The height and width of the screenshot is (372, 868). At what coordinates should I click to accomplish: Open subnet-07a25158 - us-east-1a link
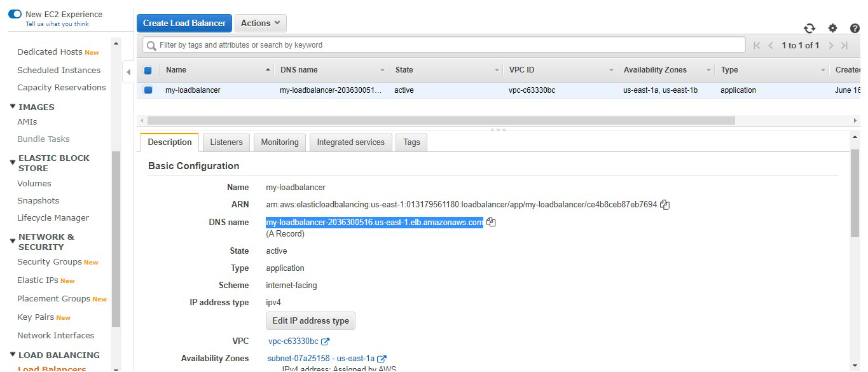pos(321,359)
